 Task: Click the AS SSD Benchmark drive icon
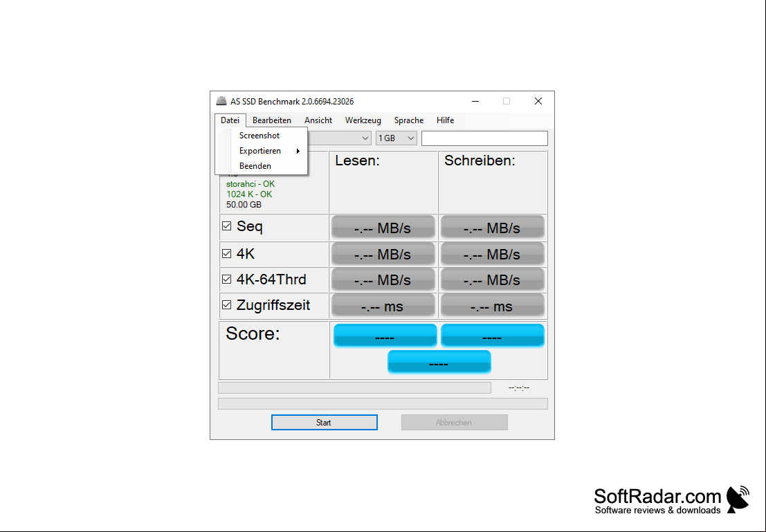click(222, 101)
